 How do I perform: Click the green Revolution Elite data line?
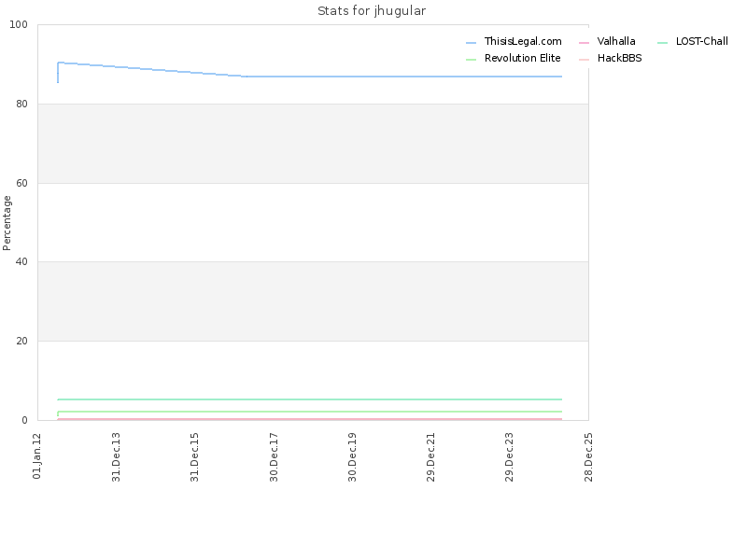pyautogui.click(x=310, y=411)
